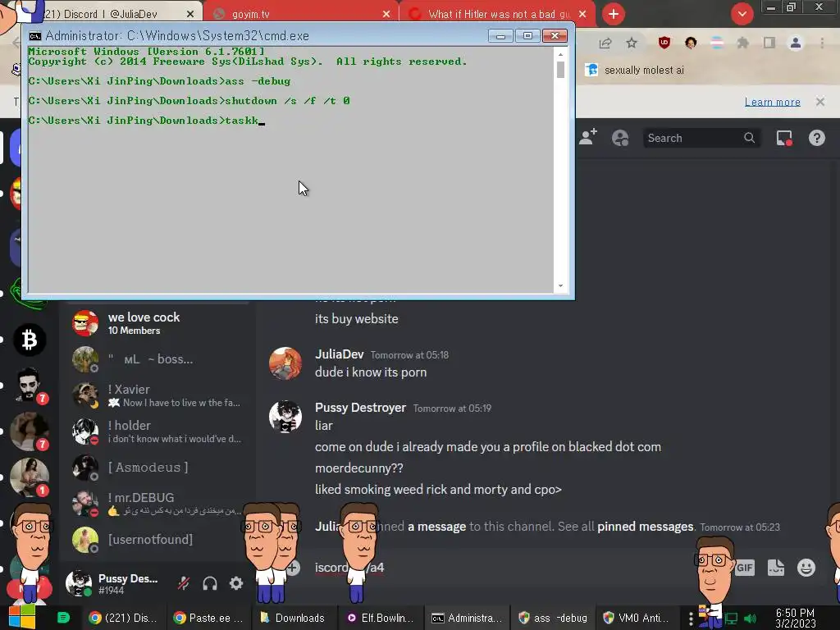The width and height of the screenshot is (840, 630).
Task: Open the DM ending in '~ boss...'
Action: (x=157, y=359)
